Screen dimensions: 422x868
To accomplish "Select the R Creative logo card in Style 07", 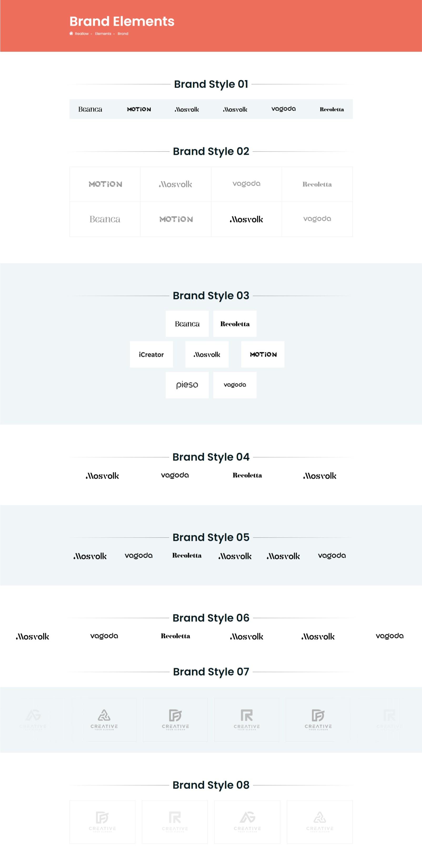I will 247,720.
